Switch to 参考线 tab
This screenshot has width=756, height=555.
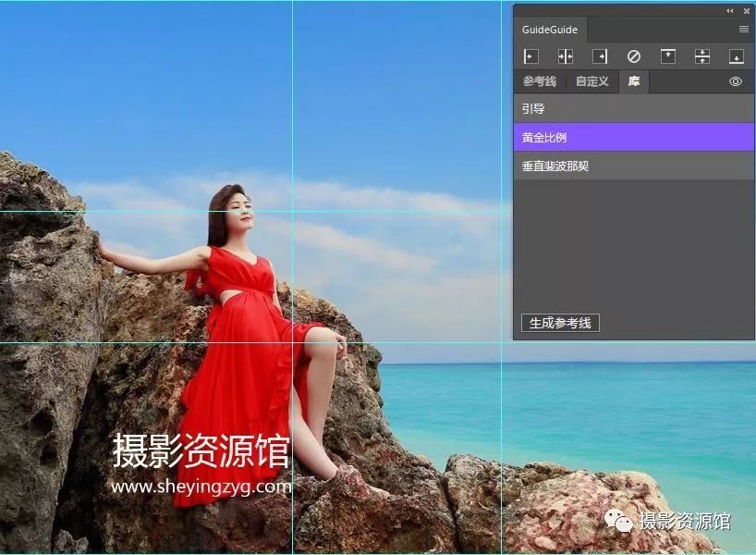pyautogui.click(x=540, y=81)
